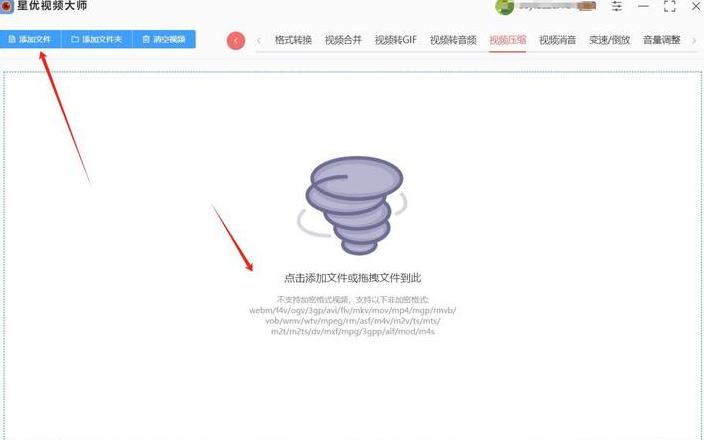The height and width of the screenshot is (440, 704).
Task: Open the settings sliders icon in title bar
Action: (x=617, y=6)
